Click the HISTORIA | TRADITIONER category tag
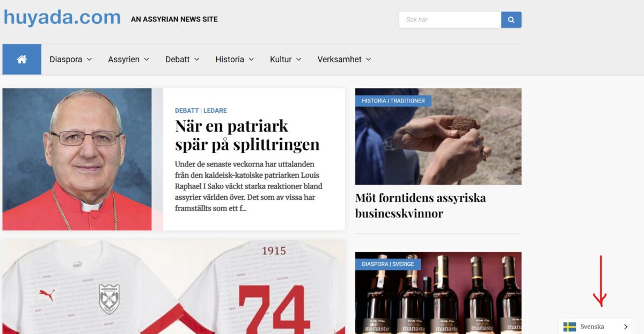 (x=393, y=101)
